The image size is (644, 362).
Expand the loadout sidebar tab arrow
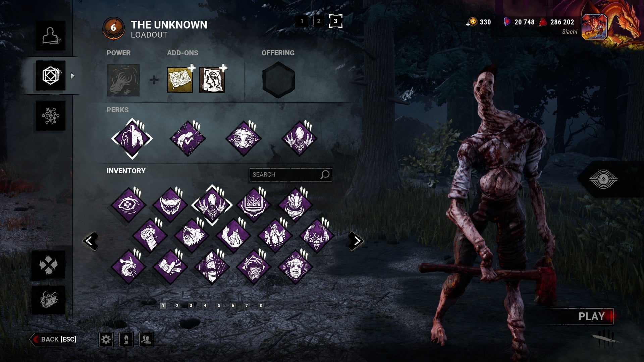pos(73,76)
